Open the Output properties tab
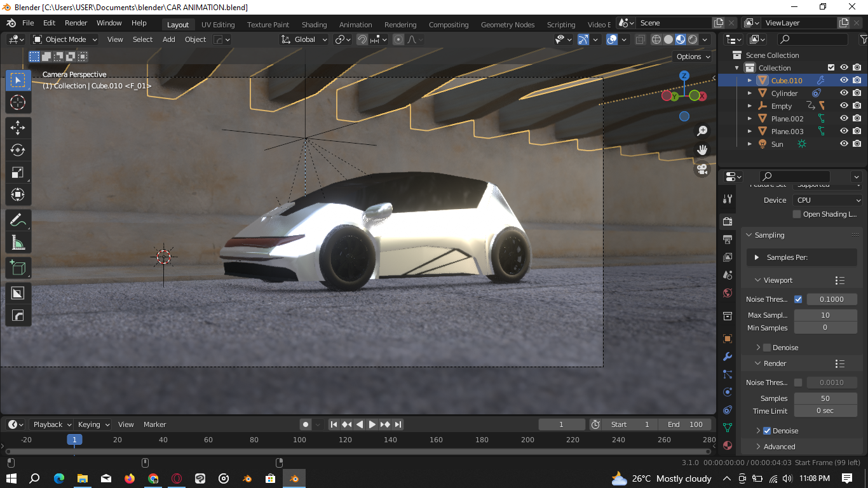 pyautogui.click(x=728, y=239)
